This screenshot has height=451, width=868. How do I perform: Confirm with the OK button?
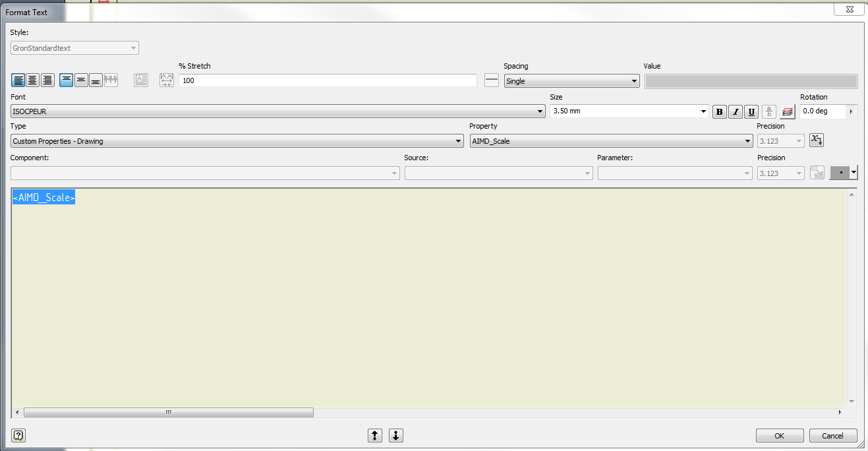click(780, 435)
